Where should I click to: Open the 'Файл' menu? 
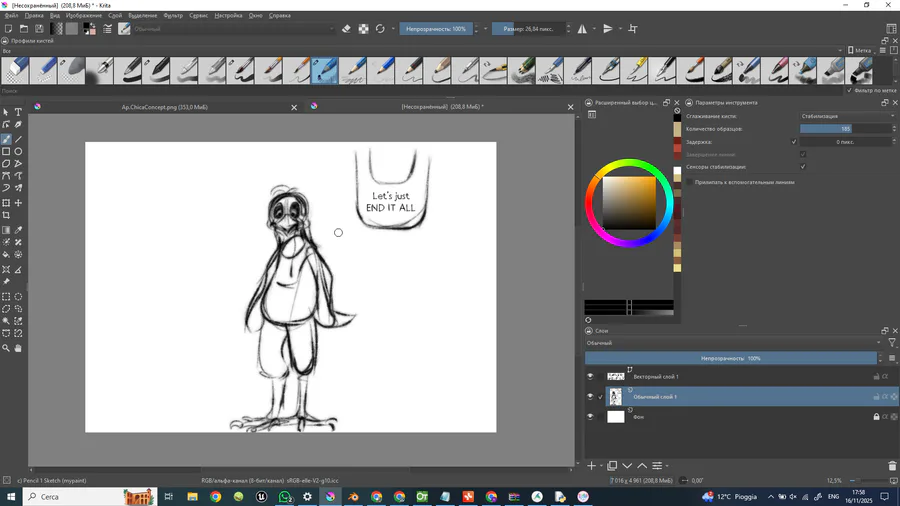[x=11, y=15]
